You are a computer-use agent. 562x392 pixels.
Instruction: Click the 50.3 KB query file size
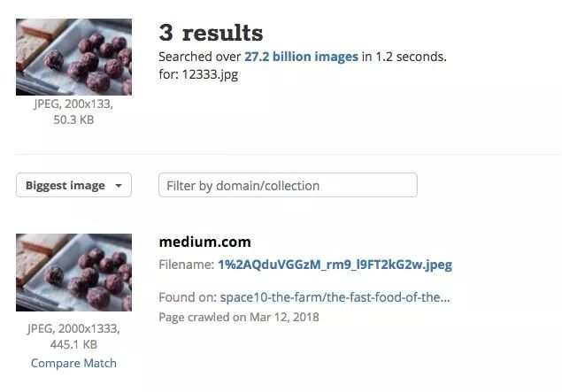tap(73, 119)
